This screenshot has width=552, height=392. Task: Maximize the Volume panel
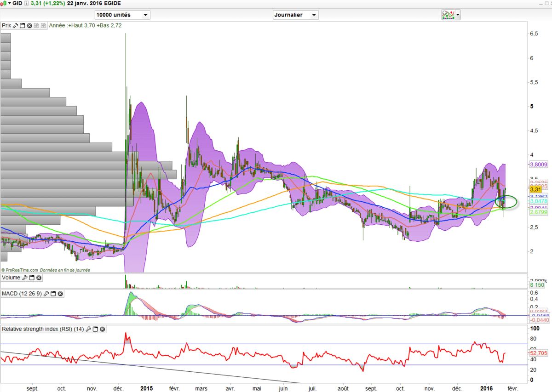click(32, 278)
